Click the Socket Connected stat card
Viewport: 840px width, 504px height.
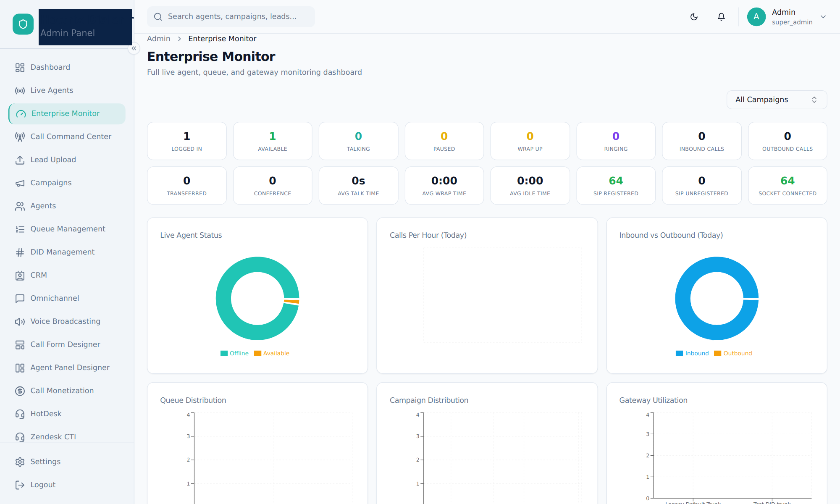(787, 185)
